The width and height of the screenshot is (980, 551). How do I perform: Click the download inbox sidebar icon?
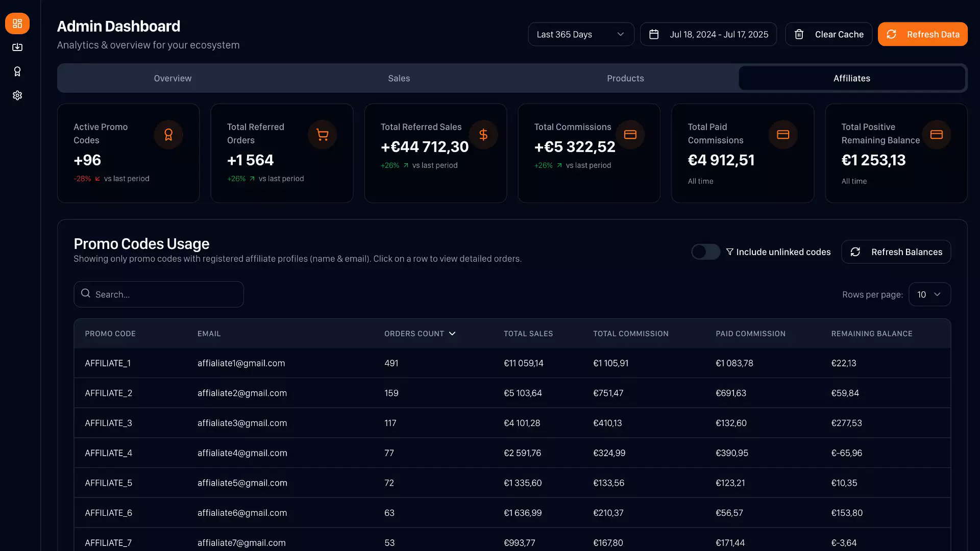point(17,47)
